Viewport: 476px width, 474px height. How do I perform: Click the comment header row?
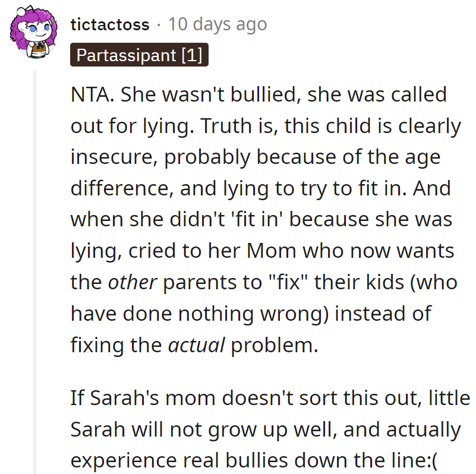pyautogui.click(x=166, y=25)
